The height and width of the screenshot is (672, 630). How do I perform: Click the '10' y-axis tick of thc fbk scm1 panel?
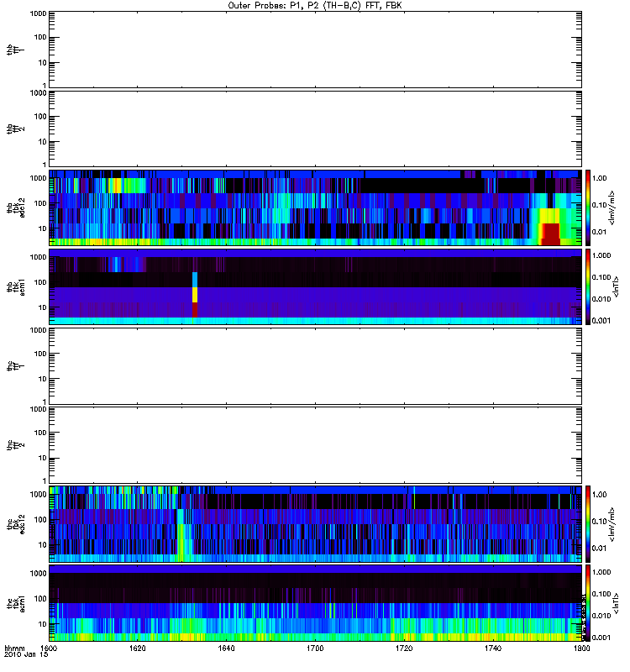(43, 624)
